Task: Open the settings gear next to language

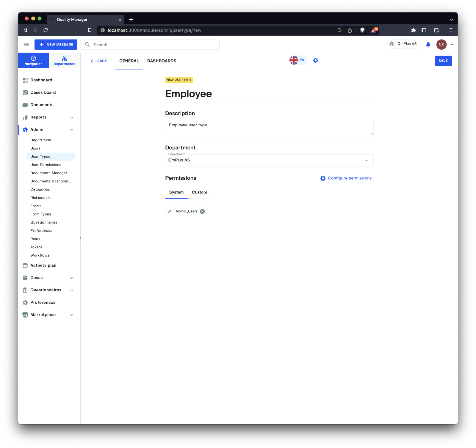Action: (315, 60)
